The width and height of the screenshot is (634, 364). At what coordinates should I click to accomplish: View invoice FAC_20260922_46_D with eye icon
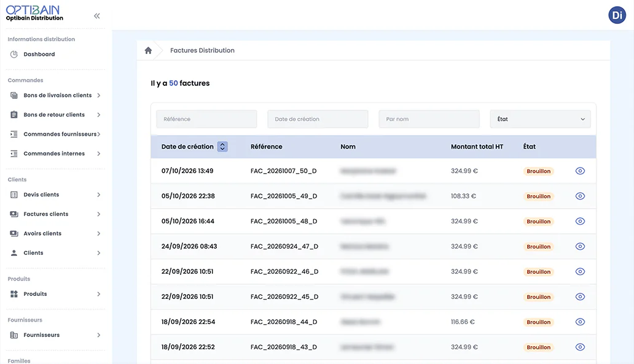click(x=580, y=271)
